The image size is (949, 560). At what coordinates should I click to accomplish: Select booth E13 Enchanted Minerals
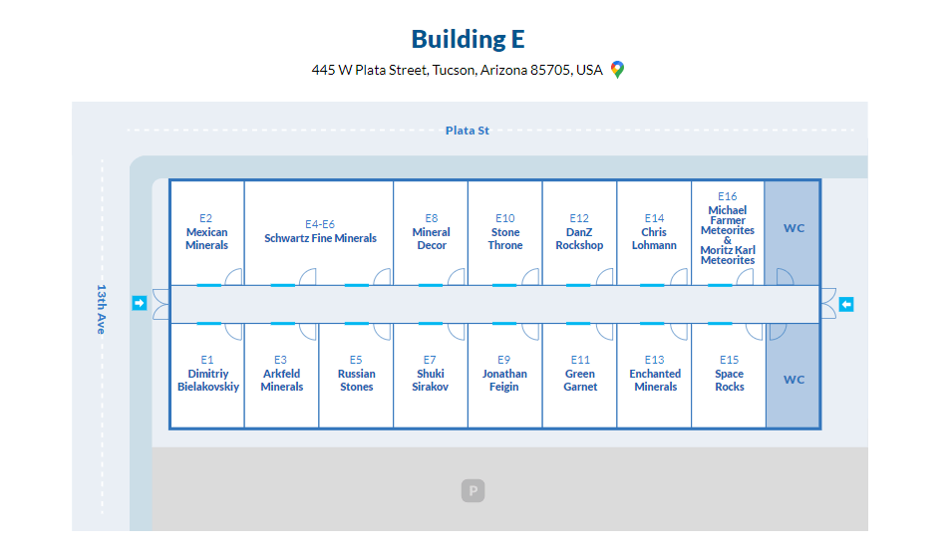[654, 374]
